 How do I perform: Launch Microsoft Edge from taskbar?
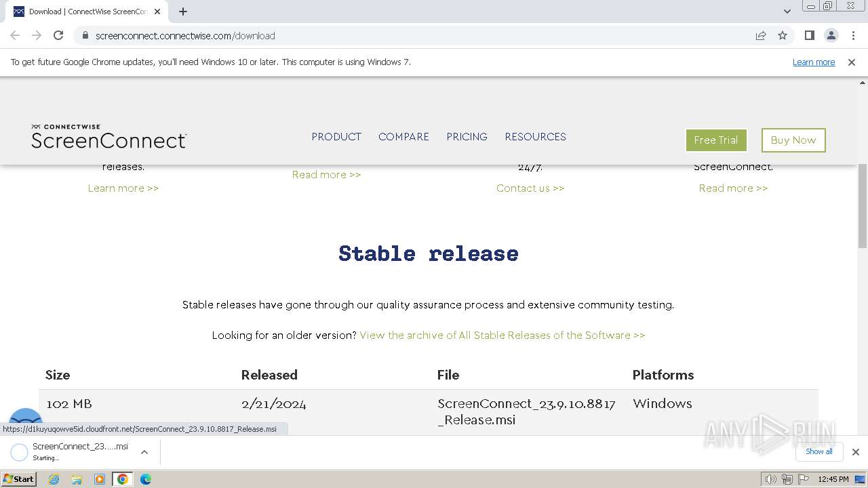[145, 479]
